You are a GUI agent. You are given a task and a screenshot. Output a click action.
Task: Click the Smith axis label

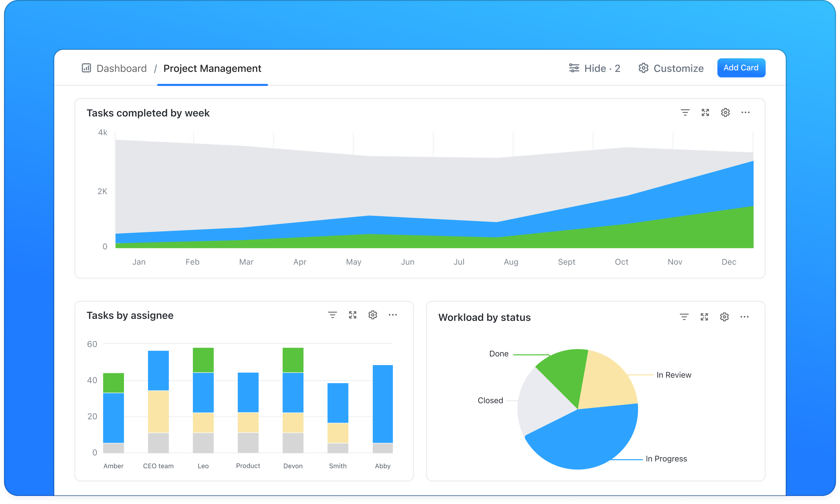(337, 466)
